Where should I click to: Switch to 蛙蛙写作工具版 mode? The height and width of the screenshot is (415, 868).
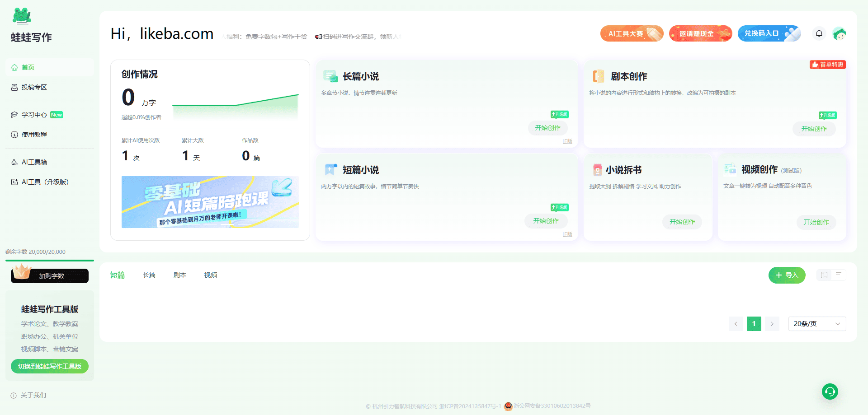50,366
